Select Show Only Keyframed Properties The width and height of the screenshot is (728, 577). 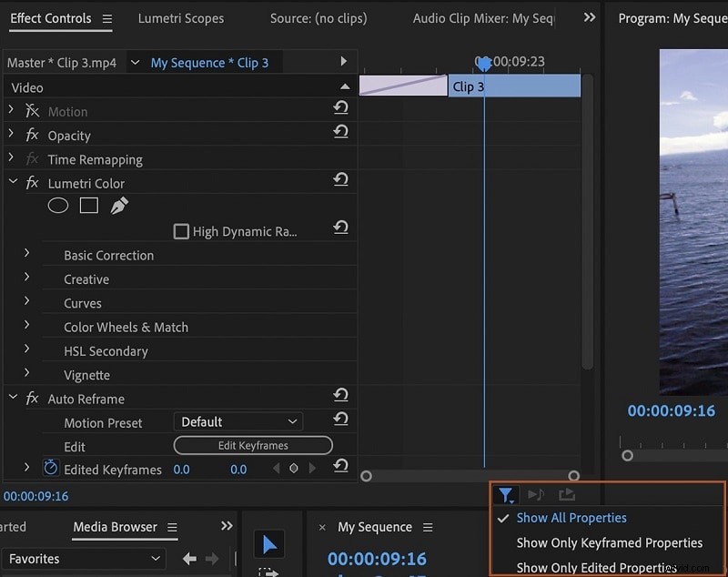(610, 542)
